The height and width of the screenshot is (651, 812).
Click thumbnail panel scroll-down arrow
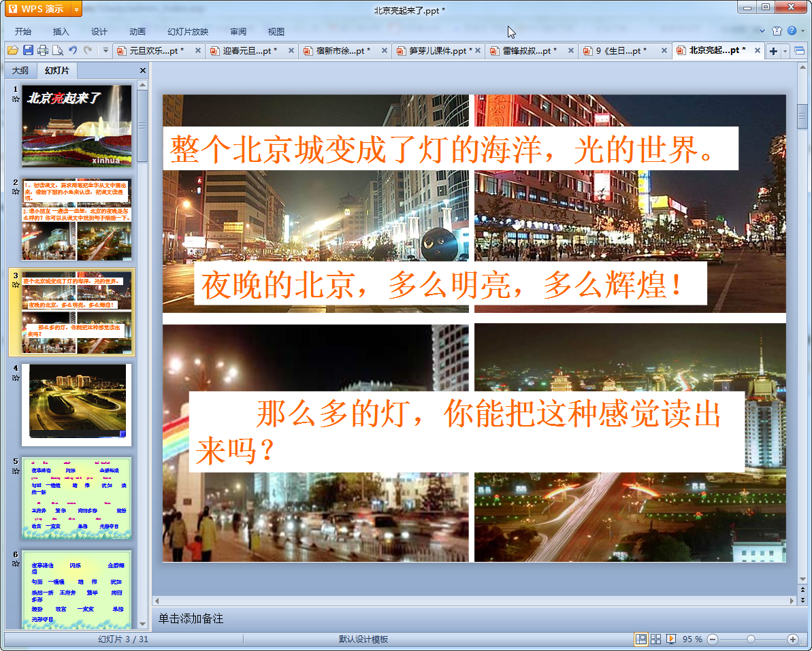coord(142,624)
